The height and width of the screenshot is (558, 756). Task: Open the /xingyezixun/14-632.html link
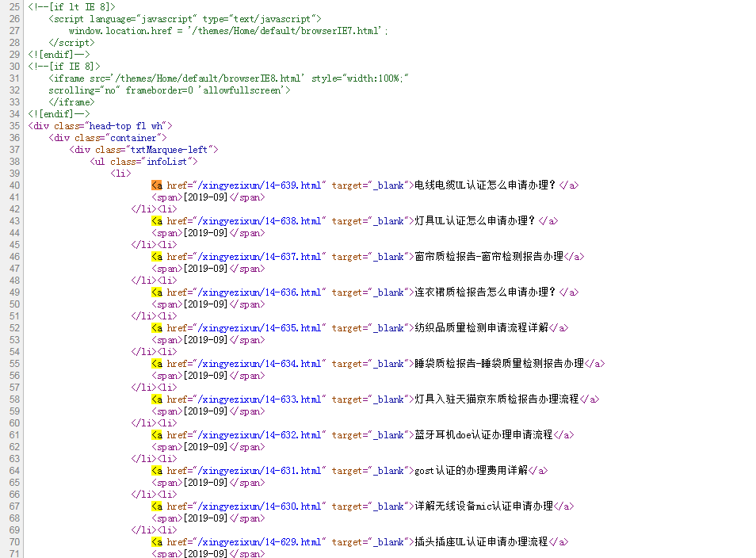[x=262, y=435]
